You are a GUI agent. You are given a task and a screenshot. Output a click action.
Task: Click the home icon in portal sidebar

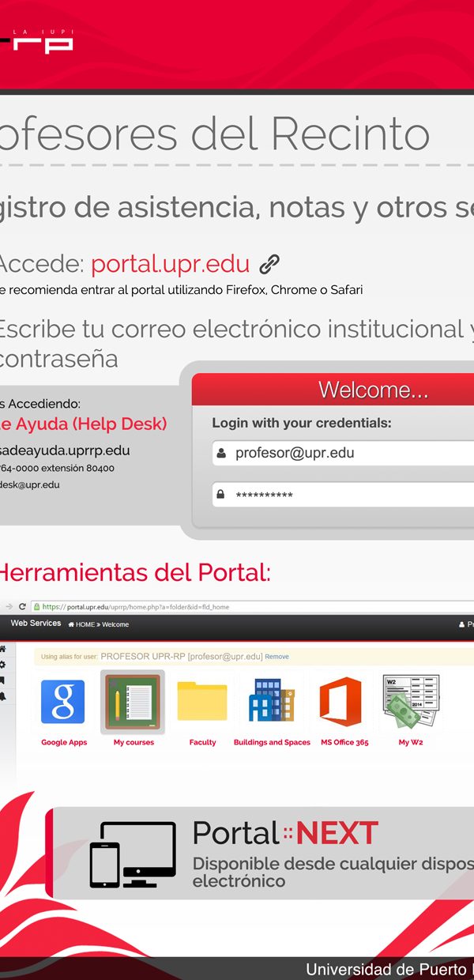pos(3,649)
